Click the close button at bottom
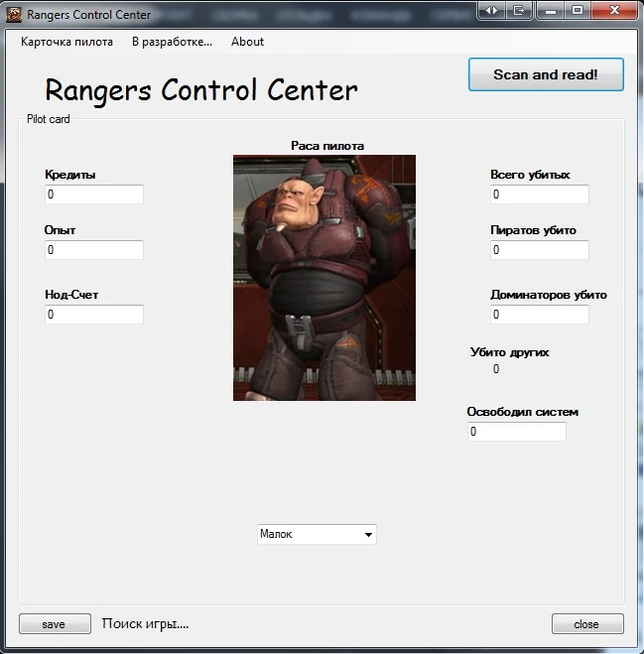 coord(587,624)
